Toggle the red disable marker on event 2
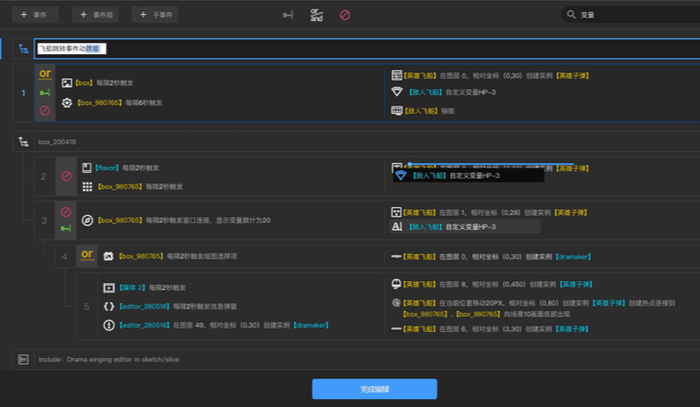Screen dimensions: 700x407 click(x=66, y=176)
